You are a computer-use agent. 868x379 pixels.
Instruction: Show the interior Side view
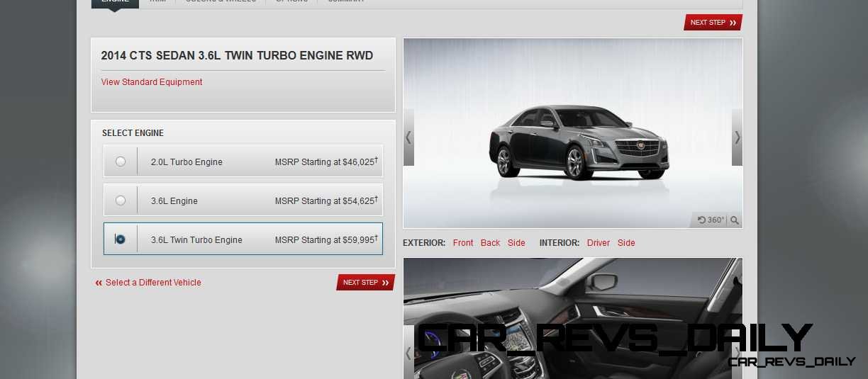coord(626,243)
